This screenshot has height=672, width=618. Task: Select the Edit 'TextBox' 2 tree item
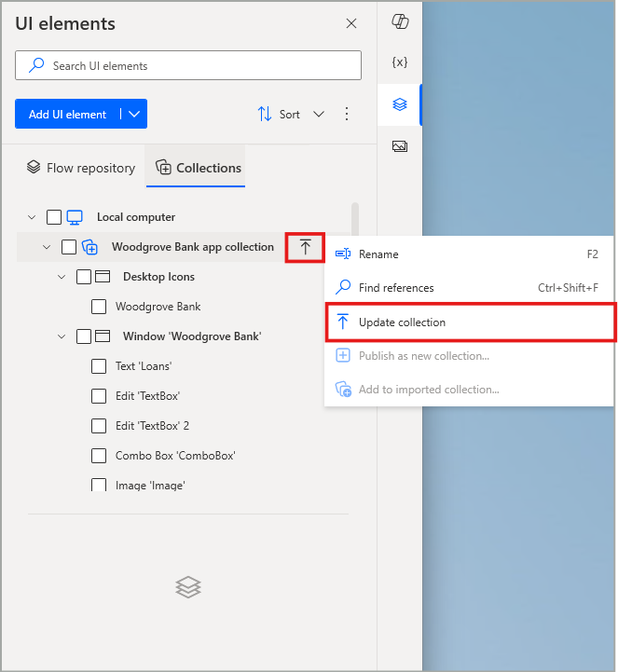[x=152, y=426]
